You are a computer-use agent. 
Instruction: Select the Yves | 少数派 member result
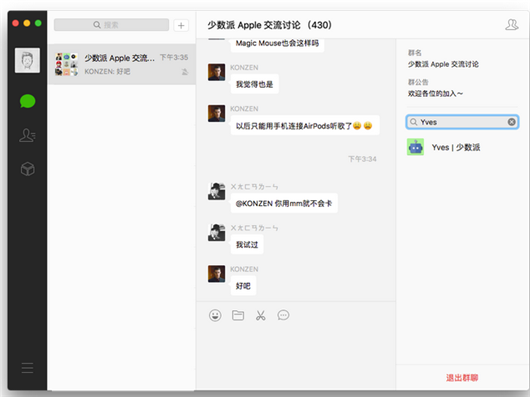[x=462, y=147]
